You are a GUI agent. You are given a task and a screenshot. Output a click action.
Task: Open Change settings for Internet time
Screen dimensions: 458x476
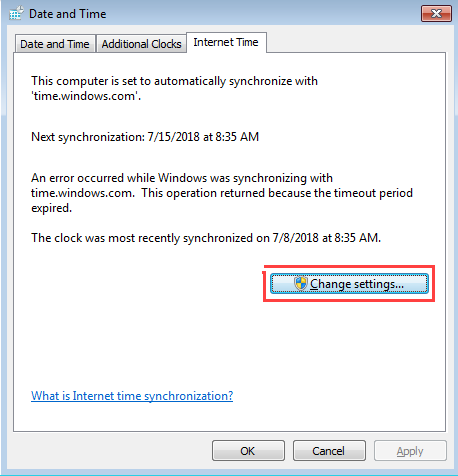[x=349, y=284]
